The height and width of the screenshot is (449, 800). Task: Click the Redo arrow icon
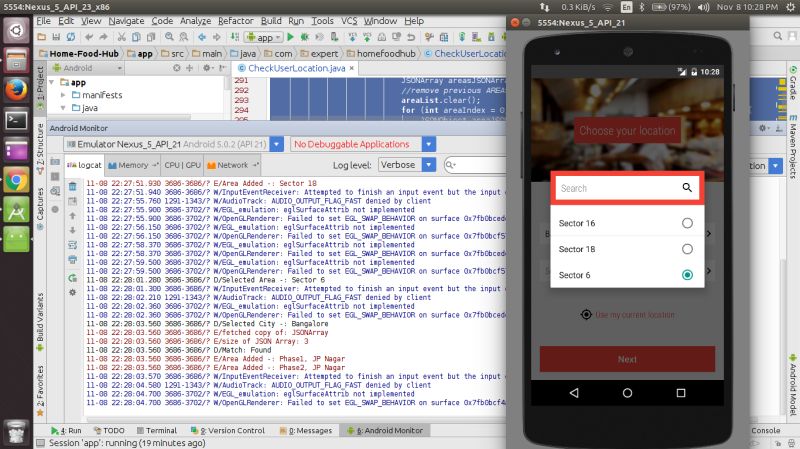click(x=104, y=37)
